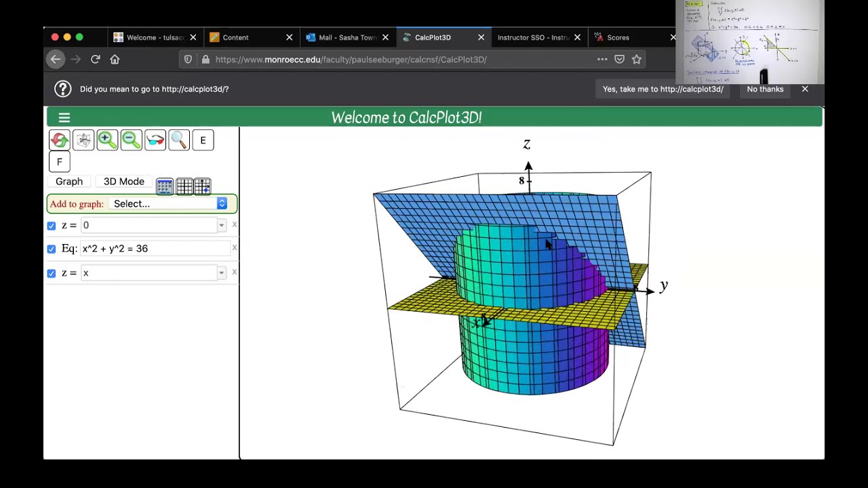Click the red-green rotate reset icon

(60, 140)
